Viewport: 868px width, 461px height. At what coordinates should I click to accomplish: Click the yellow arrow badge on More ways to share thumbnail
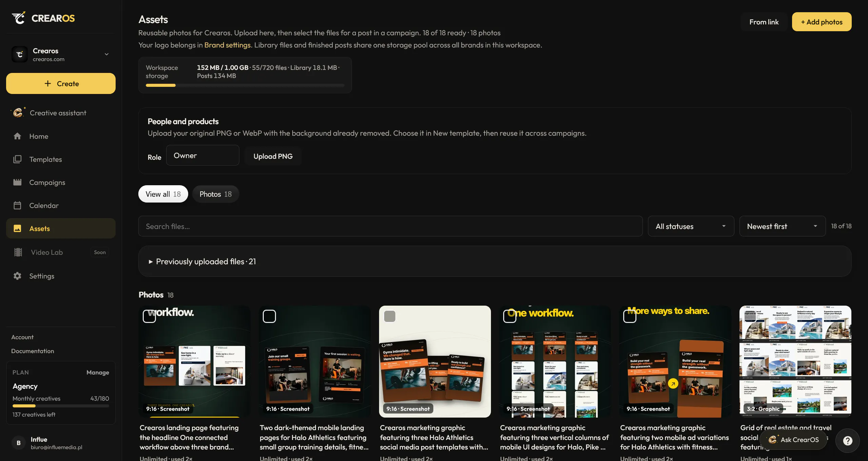(x=673, y=384)
